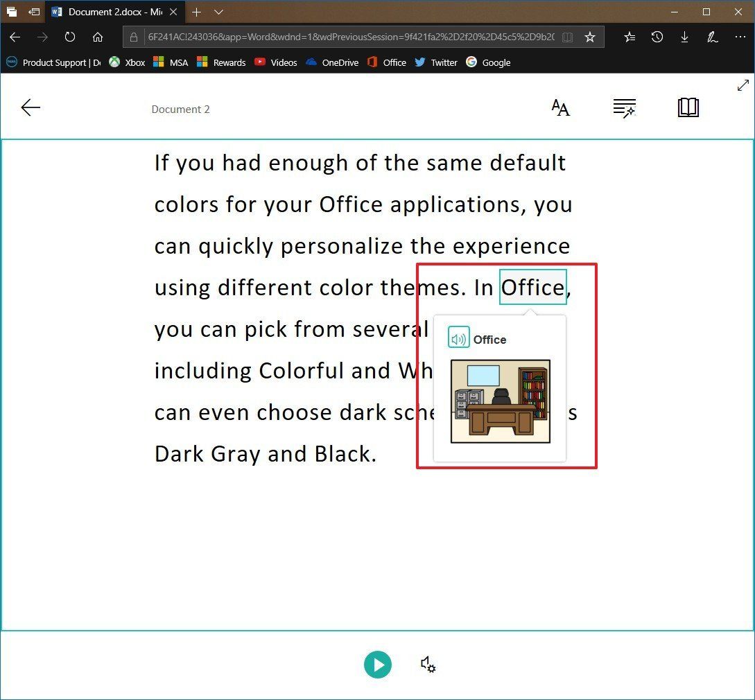Image resolution: width=755 pixels, height=700 pixels.
Task: Open the Grammar Options icon
Action: (x=624, y=107)
